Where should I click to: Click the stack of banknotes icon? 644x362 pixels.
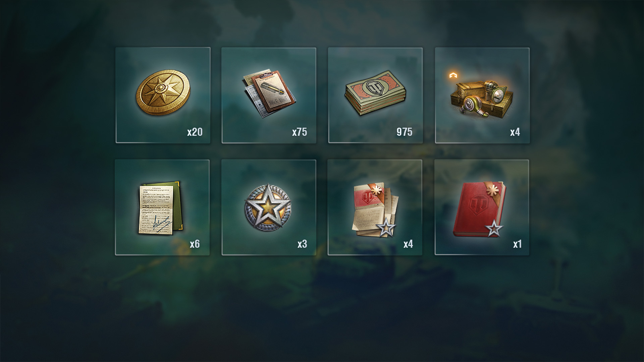375,94
